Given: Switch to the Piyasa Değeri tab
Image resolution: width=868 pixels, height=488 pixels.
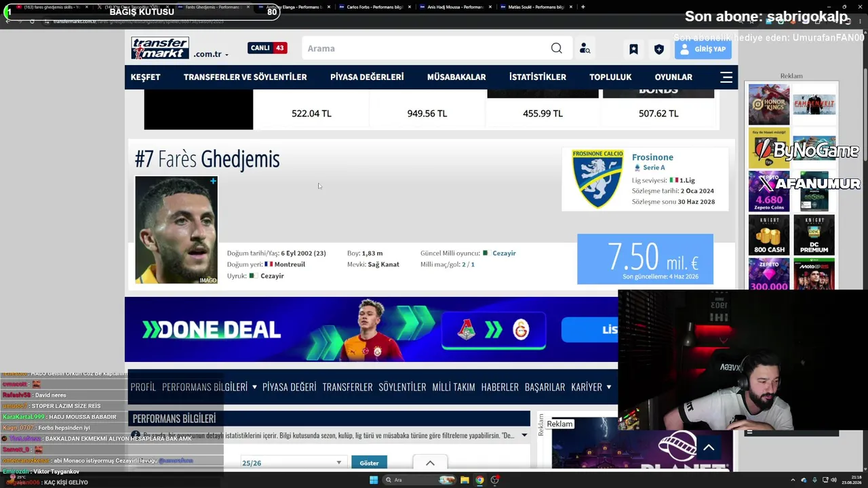Looking at the screenshot, I should pyautogui.click(x=289, y=387).
